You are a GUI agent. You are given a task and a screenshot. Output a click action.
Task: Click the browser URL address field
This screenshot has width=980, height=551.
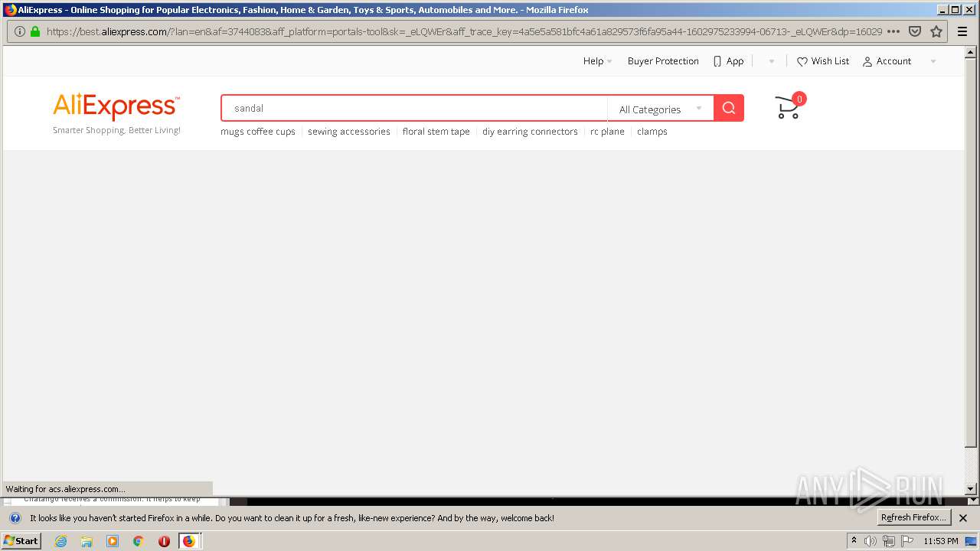463,31
